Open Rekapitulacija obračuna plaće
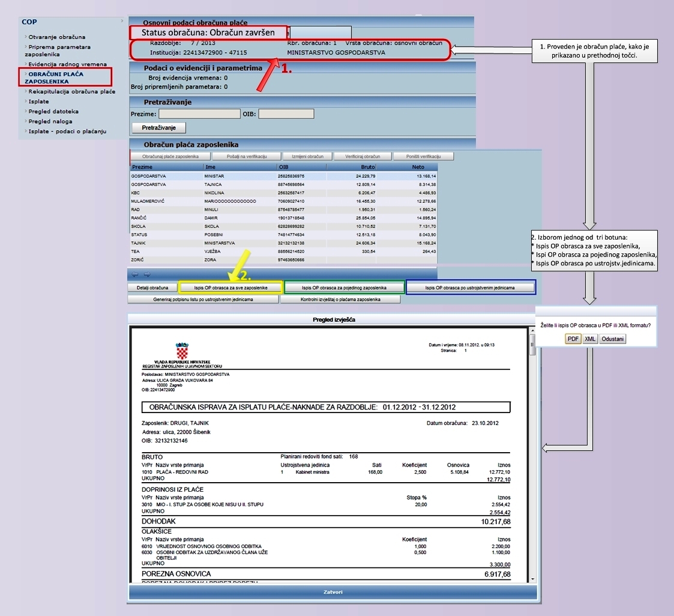Viewport: 674px width, 616px height. 72,92
